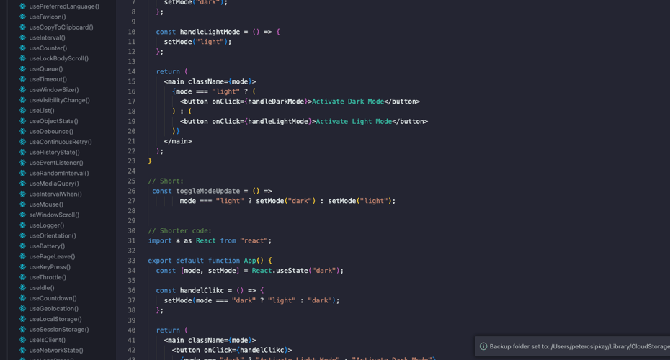Click the React icon beside useMediaQuery()

click(23, 183)
